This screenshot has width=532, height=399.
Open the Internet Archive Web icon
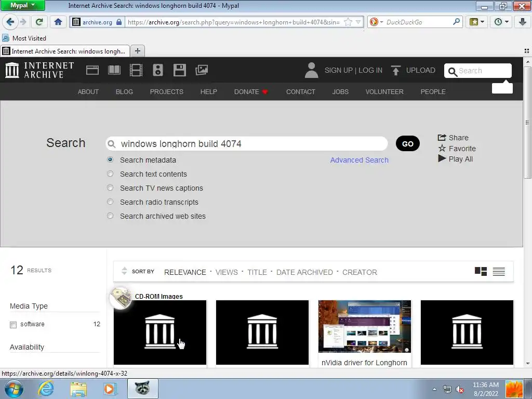pyautogui.click(x=92, y=70)
